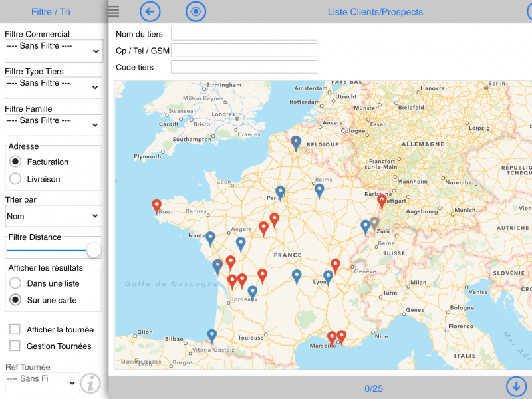Click the Nom du tiers input field
Viewport: 532px width, 399px height.
point(244,34)
